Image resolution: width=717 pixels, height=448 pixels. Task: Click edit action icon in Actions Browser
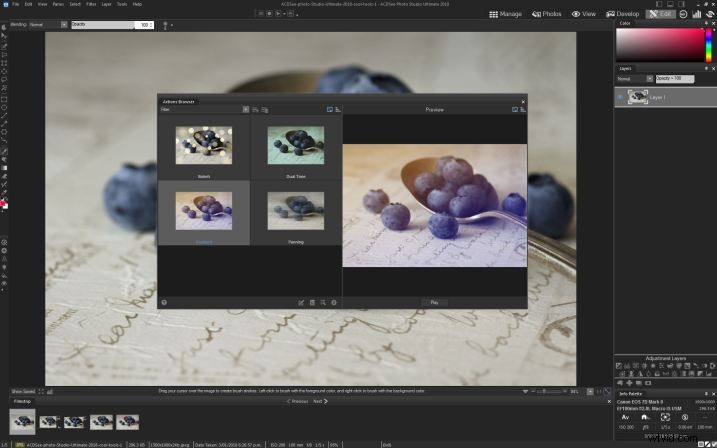[x=301, y=303]
